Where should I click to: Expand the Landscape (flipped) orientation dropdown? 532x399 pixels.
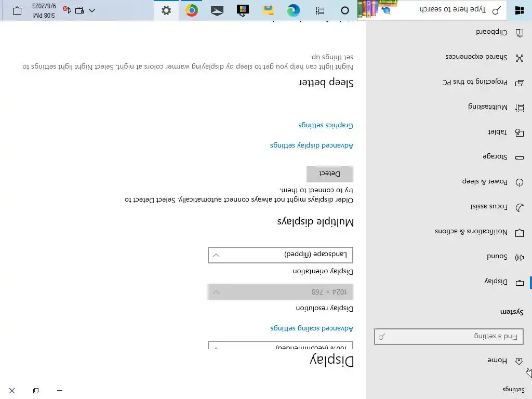point(280,255)
